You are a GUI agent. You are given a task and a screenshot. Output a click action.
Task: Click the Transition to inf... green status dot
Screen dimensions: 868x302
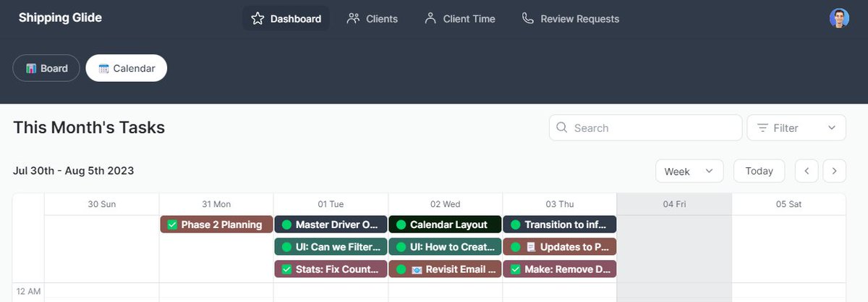coord(516,225)
